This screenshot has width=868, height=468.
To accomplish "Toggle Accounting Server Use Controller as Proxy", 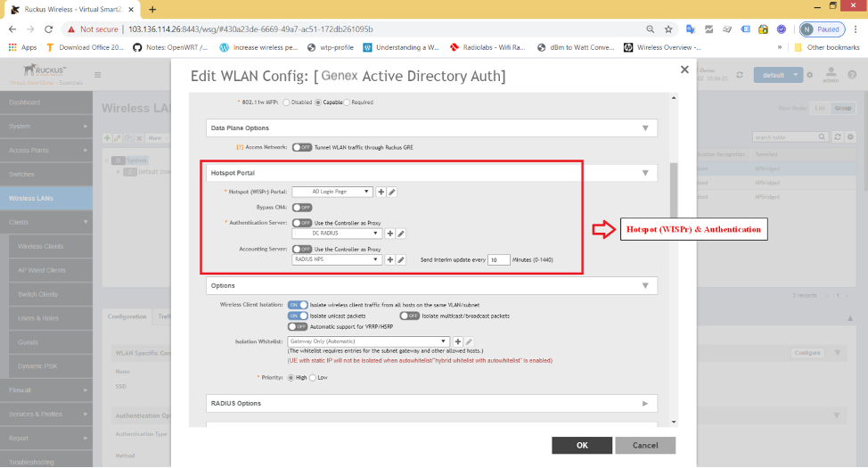I will point(302,250).
